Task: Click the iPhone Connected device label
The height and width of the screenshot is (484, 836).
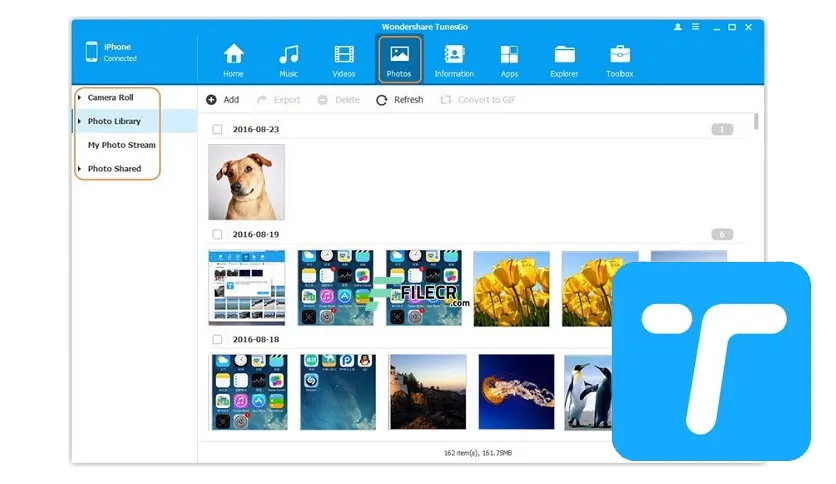Action: click(x=120, y=52)
